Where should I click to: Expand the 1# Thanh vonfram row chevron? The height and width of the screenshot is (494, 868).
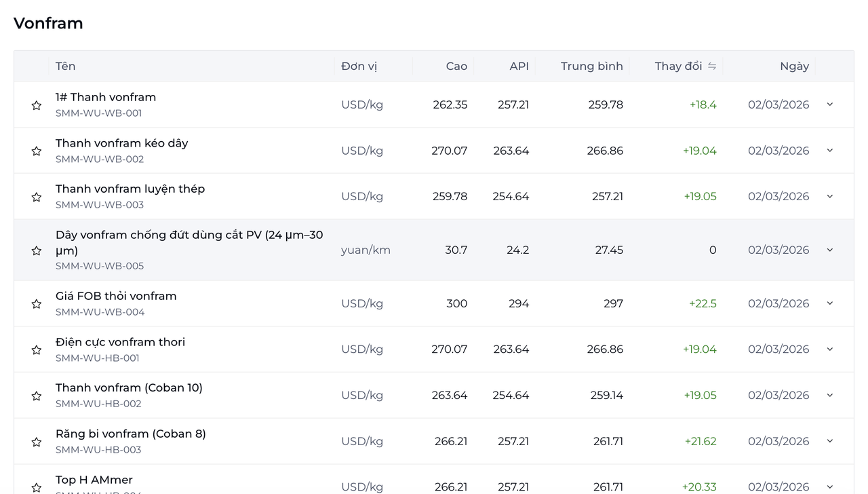click(x=829, y=104)
